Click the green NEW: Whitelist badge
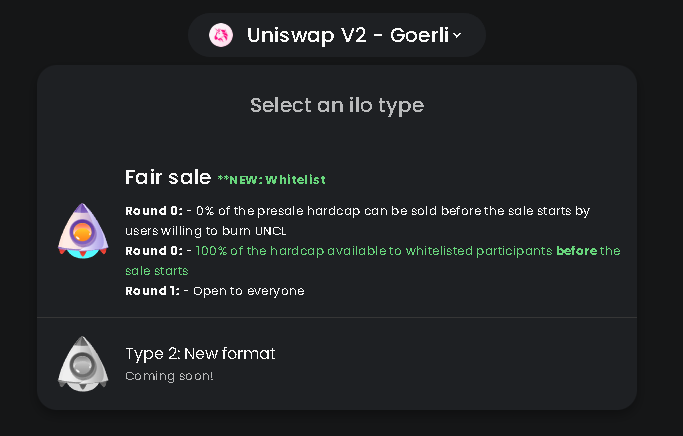Image resolution: width=683 pixels, height=436 pixels. [271, 180]
